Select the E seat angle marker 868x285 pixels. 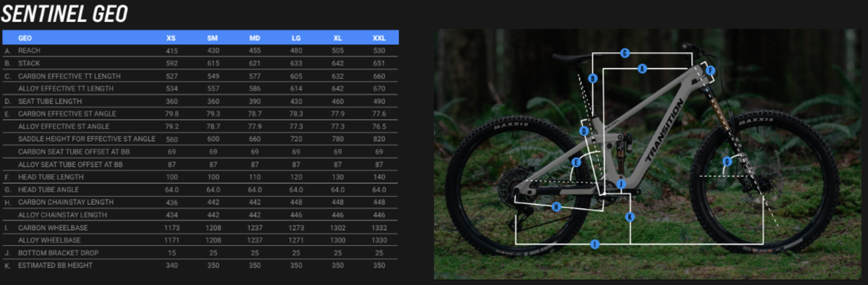576,163
